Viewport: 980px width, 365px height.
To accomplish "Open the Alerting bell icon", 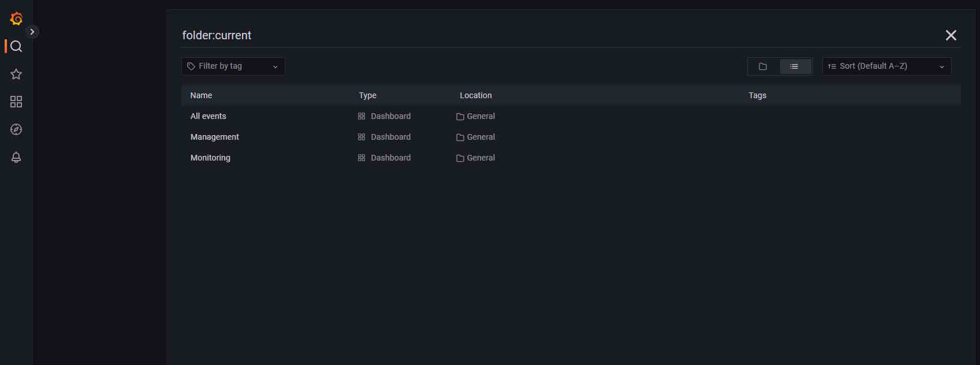I will pos(16,157).
